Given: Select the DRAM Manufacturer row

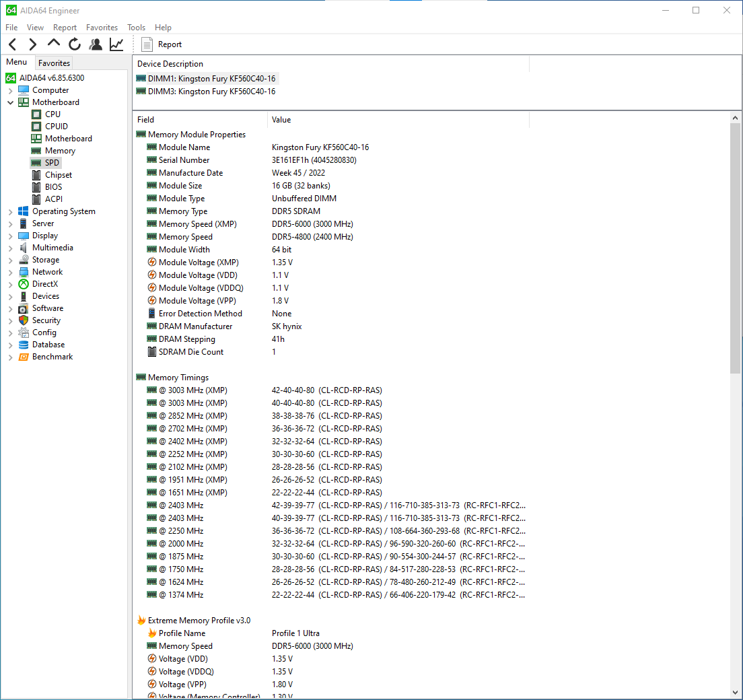Looking at the screenshot, I should [330, 326].
